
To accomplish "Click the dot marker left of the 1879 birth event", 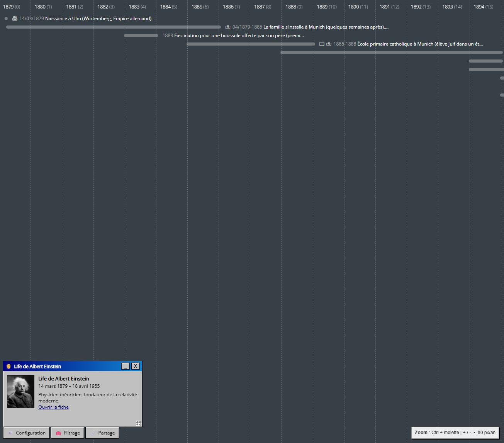I will [x=6, y=18].
